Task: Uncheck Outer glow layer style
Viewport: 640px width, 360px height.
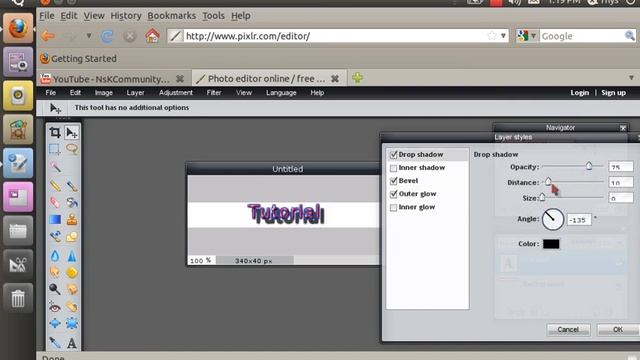Action: [x=393, y=194]
